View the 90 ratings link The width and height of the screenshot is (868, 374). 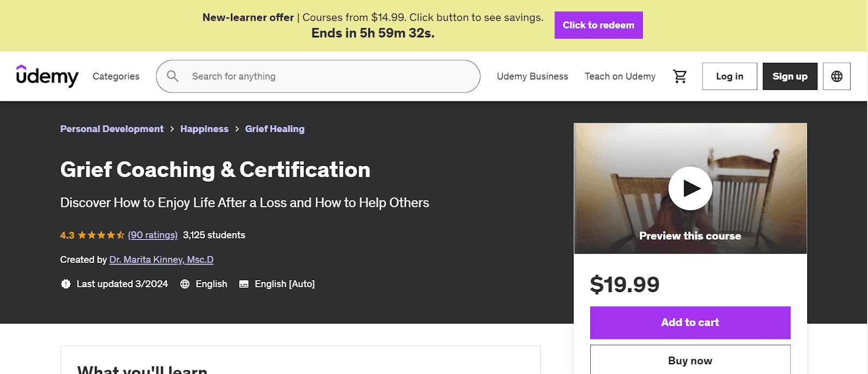click(152, 235)
